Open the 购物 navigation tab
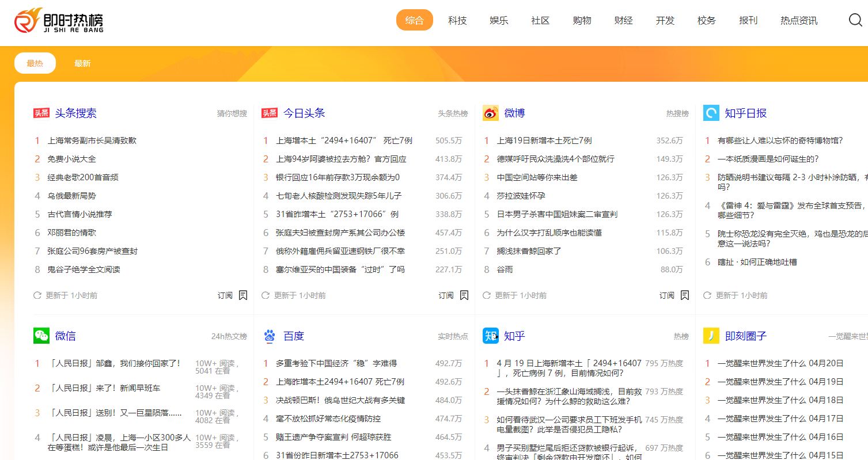Screen dimensions: 868x460 point(582,20)
